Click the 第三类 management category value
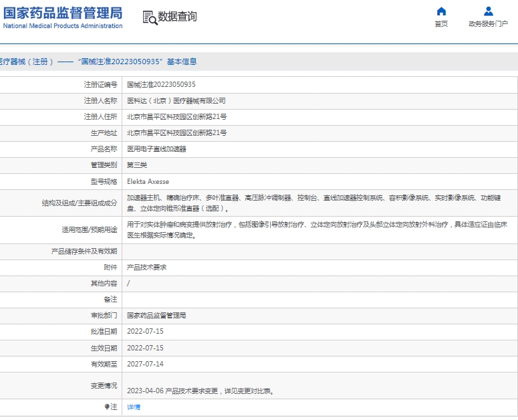The height and width of the screenshot is (420, 518). click(x=137, y=165)
